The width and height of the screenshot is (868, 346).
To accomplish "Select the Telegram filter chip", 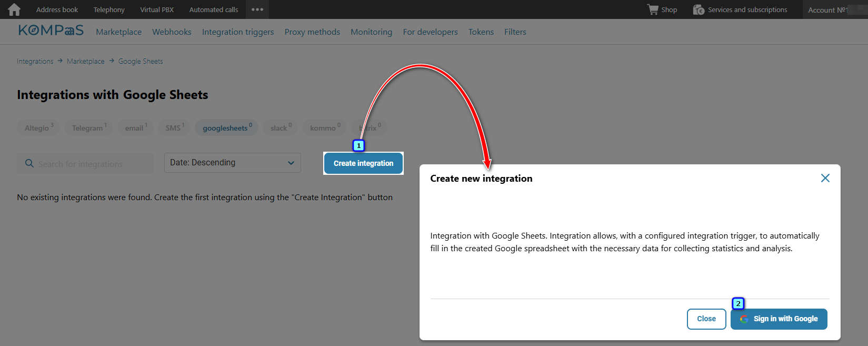I will (89, 127).
